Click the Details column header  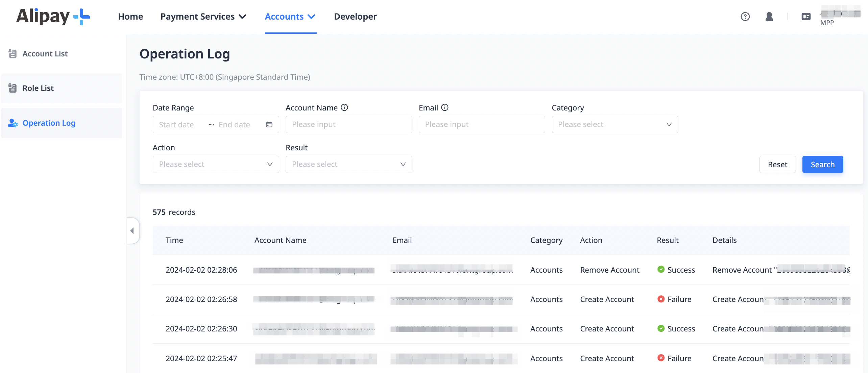point(724,240)
